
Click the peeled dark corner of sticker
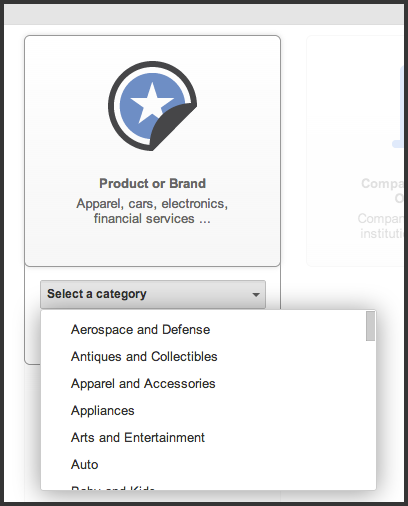173,126
